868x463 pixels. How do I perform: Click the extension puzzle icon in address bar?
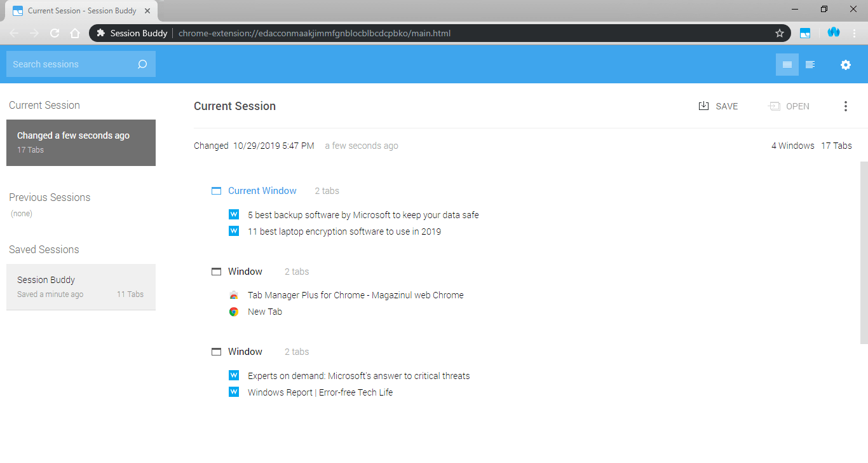(100, 33)
